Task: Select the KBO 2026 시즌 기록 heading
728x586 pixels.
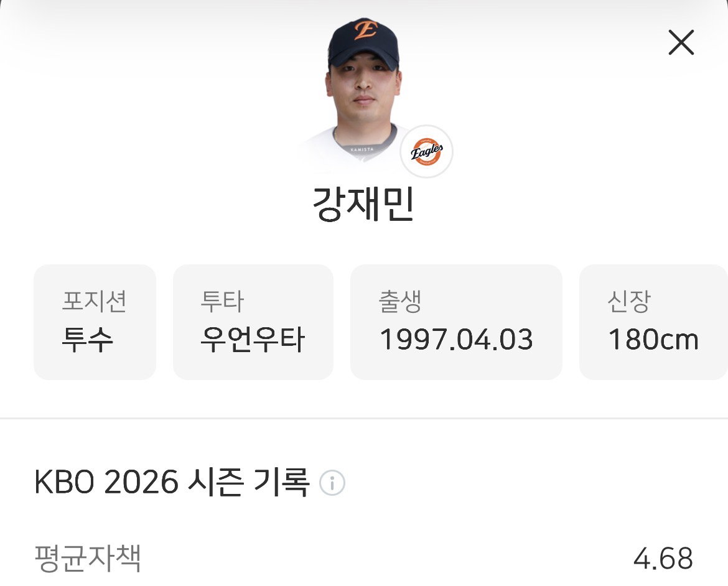Action: click(x=172, y=483)
